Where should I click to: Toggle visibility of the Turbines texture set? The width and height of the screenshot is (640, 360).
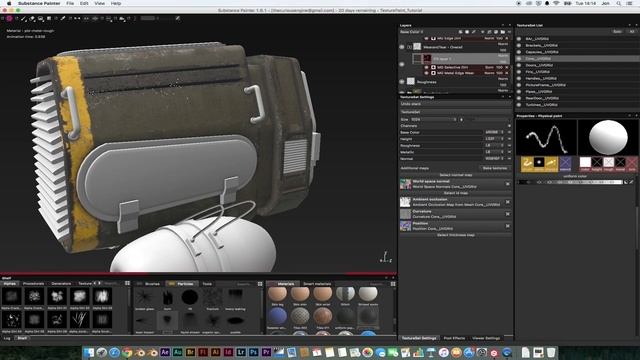[x=519, y=104]
